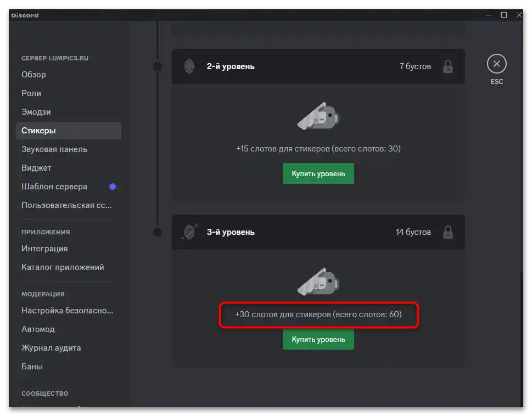This screenshot has width=532, height=416.
Task: Open Шаблон сервера settings
Action: (68, 187)
